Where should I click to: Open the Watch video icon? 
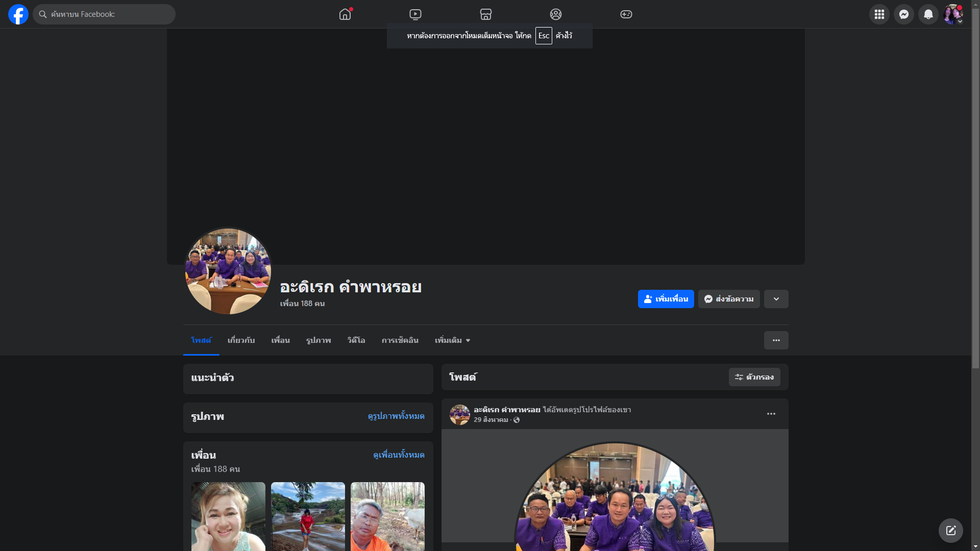[415, 14]
